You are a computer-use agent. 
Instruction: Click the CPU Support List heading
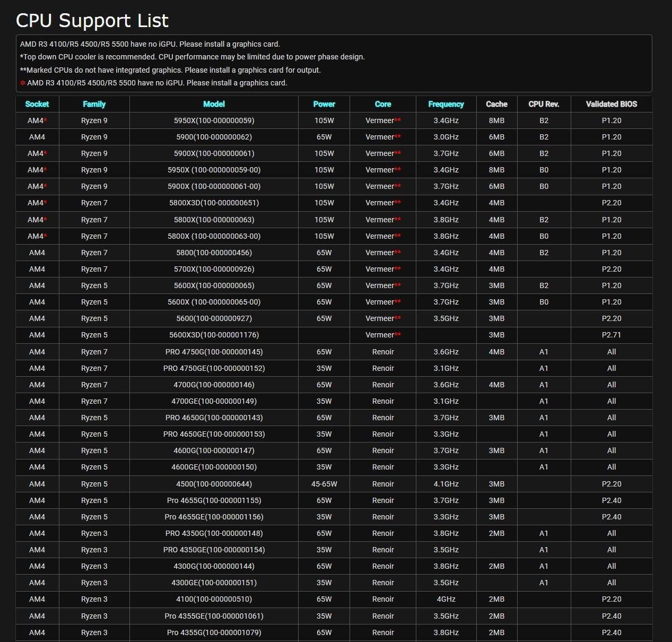(x=92, y=21)
